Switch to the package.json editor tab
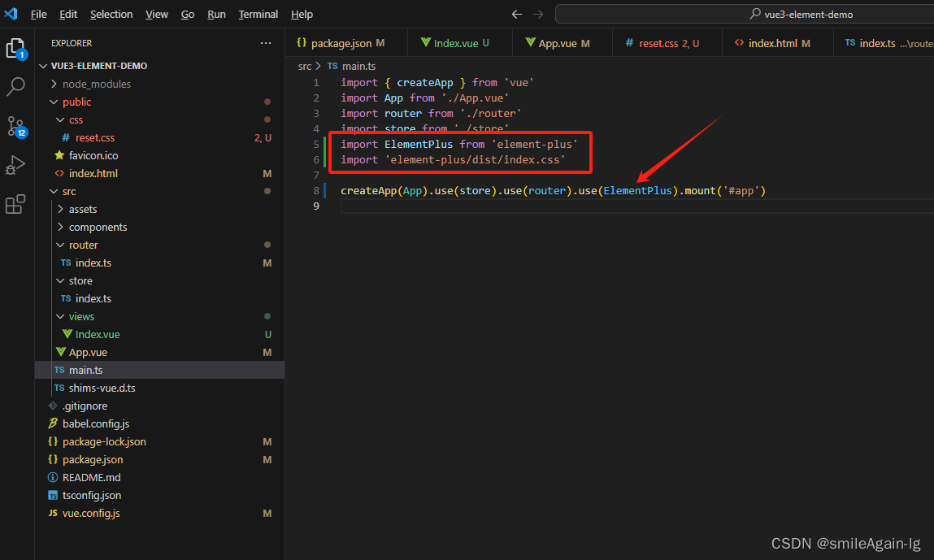The width and height of the screenshot is (934, 560). 341,43
